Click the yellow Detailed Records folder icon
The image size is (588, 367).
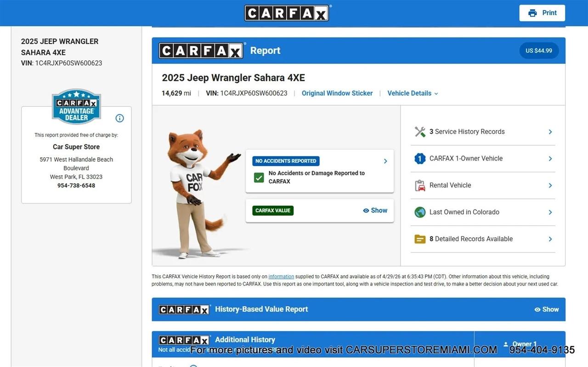click(420, 239)
